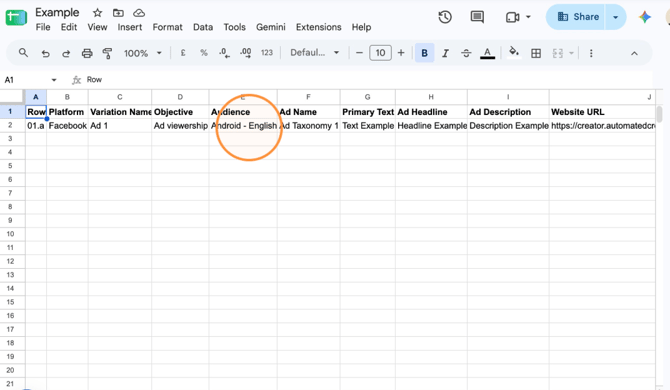
Task: Open the Name box dropdown
Action: pos(54,80)
